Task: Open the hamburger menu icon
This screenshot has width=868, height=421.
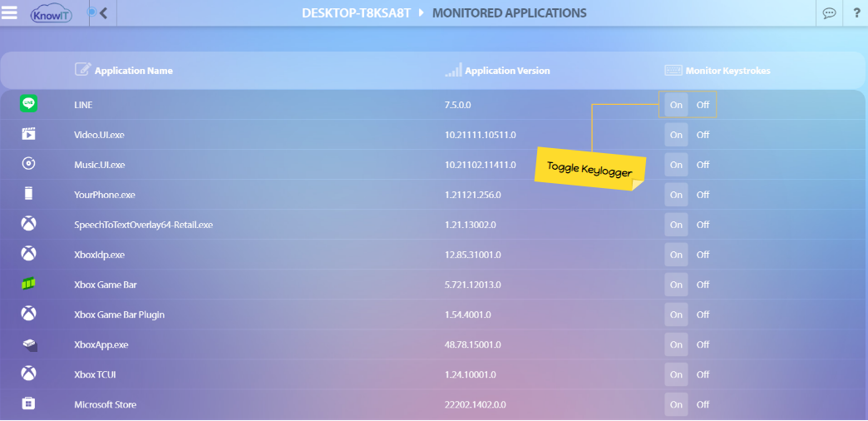Action: pyautogui.click(x=9, y=12)
